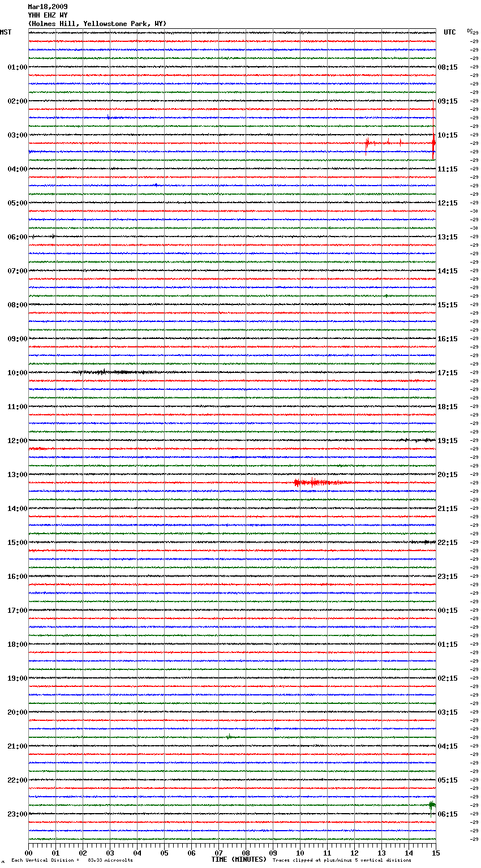Select the 01:00 MST time label
Screen dimensions: 481x868
click(18, 67)
